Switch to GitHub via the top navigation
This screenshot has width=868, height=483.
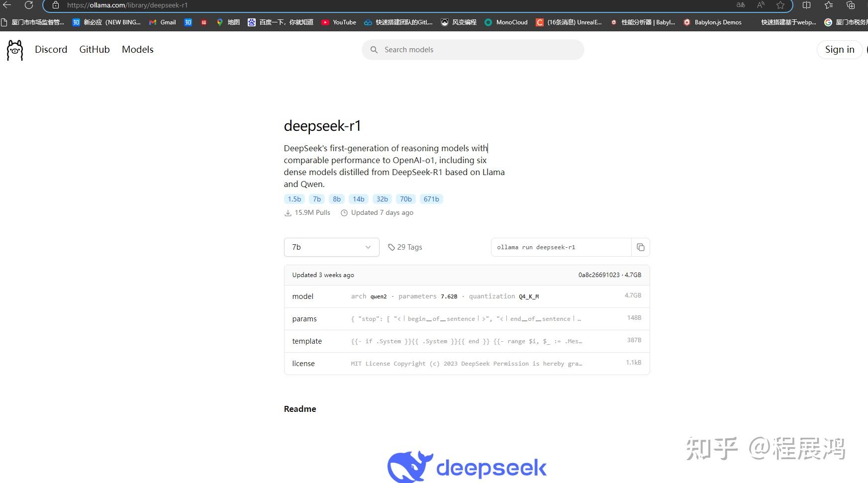pyautogui.click(x=94, y=49)
